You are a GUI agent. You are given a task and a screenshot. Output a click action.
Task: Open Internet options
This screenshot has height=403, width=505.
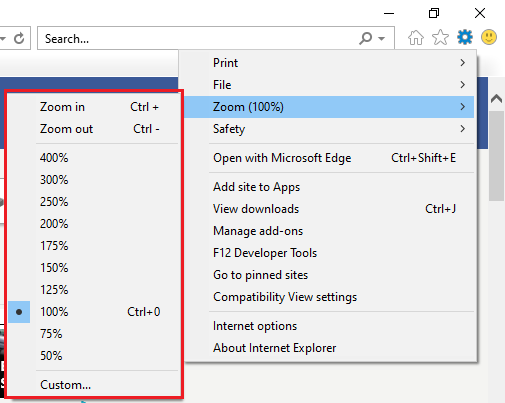click(255, 326)
